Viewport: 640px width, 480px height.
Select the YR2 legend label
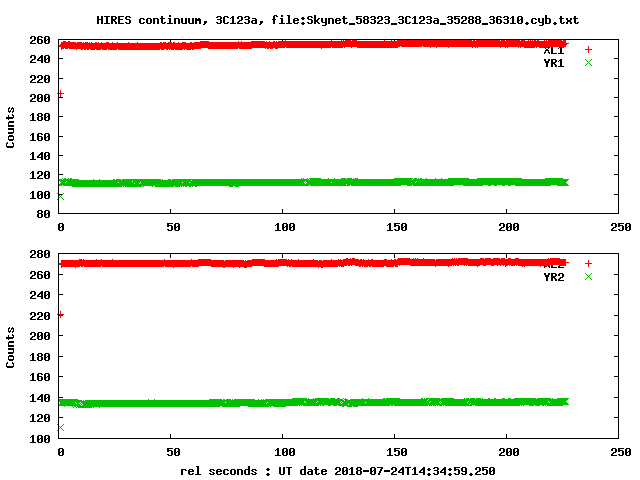coord(553,277)
